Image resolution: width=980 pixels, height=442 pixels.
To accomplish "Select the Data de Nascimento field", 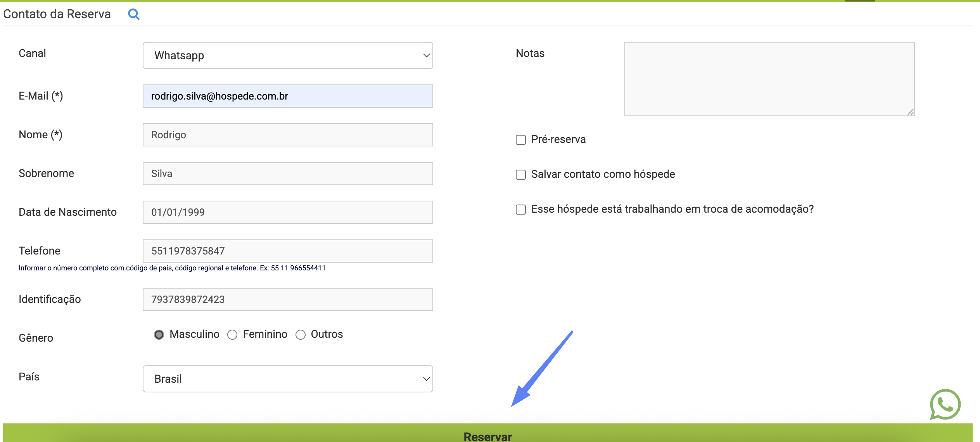I will click(x=288, y=212).
